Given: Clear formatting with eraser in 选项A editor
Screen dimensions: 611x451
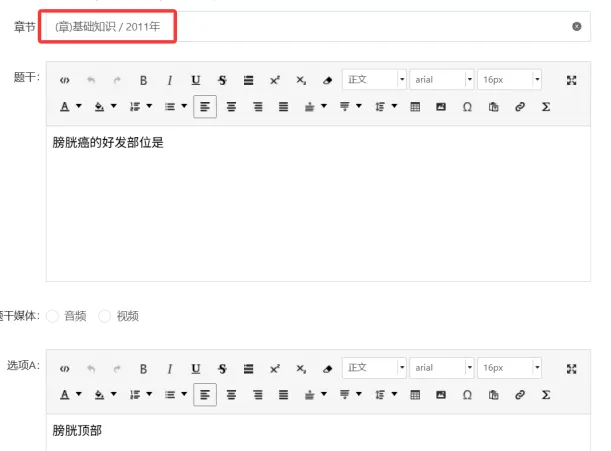Looking at the screenshot, I should tap(328, 369).
